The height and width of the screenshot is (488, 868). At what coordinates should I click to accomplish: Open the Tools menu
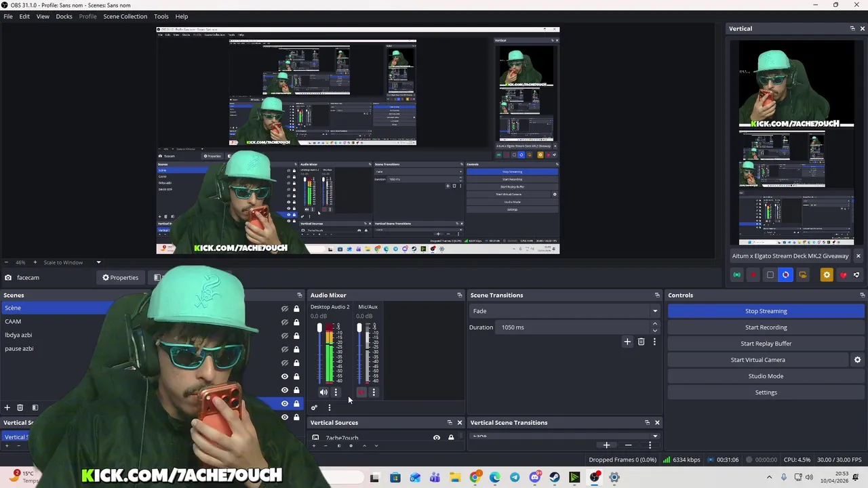point(161,16)
